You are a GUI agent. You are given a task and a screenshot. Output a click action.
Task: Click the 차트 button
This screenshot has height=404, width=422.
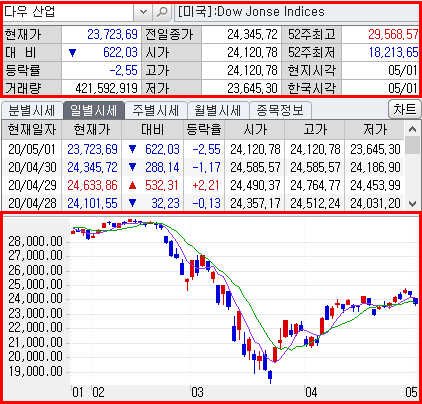coord(405,110)
